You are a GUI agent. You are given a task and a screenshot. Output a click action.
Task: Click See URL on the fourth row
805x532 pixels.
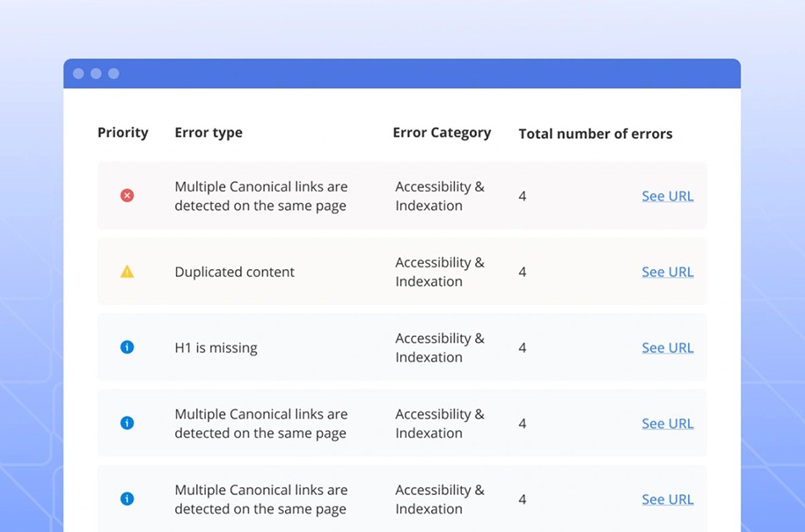pyautogui.click(x=667, y=423)
